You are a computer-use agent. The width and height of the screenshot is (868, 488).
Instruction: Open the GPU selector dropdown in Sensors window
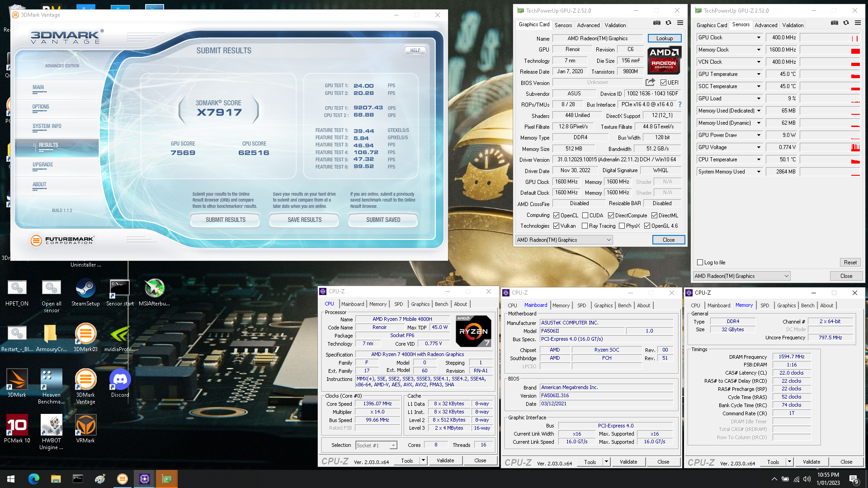742,276
